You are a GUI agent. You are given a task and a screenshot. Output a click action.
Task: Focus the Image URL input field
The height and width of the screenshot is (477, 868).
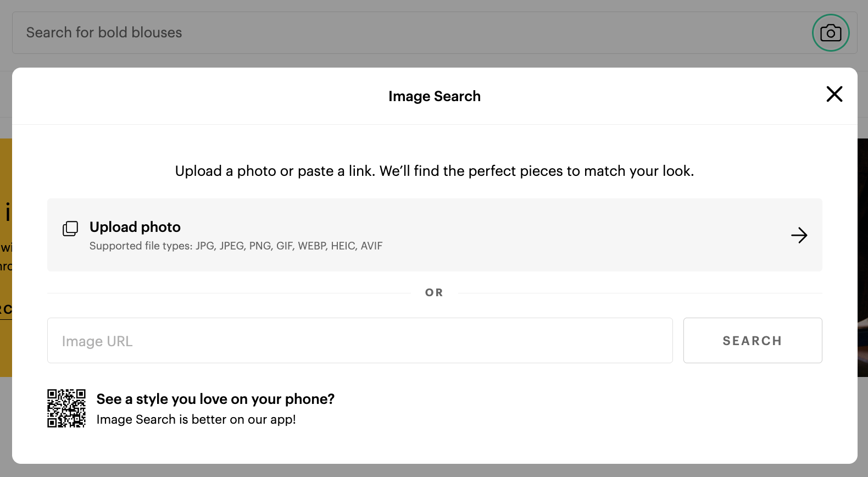click(x=360, y=341)
